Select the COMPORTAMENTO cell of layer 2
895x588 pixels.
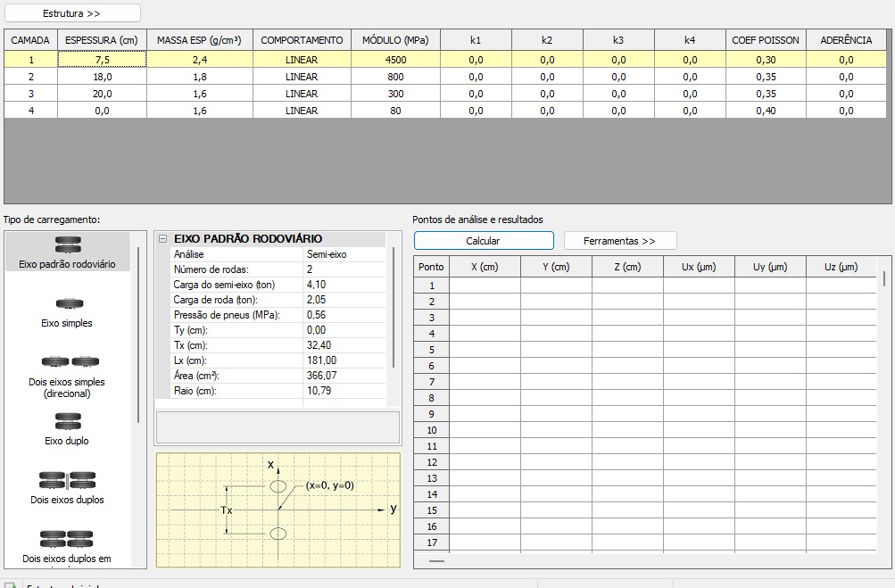(301, 77)
